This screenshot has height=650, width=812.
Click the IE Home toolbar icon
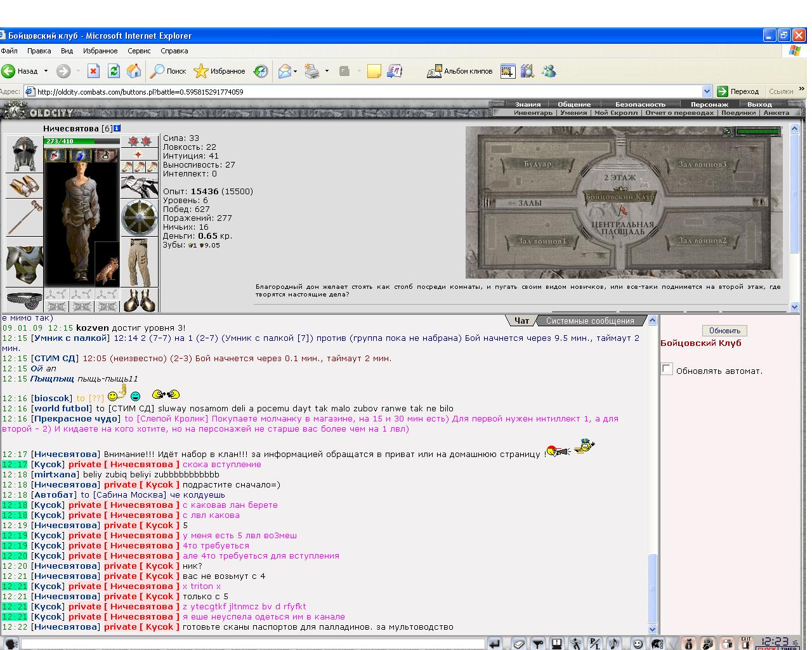tap(134, 71)
